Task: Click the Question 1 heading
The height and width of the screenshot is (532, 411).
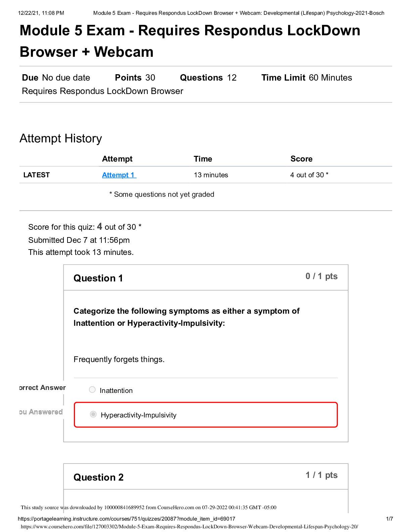Action: pyautogui.click(x=98, y=278)
